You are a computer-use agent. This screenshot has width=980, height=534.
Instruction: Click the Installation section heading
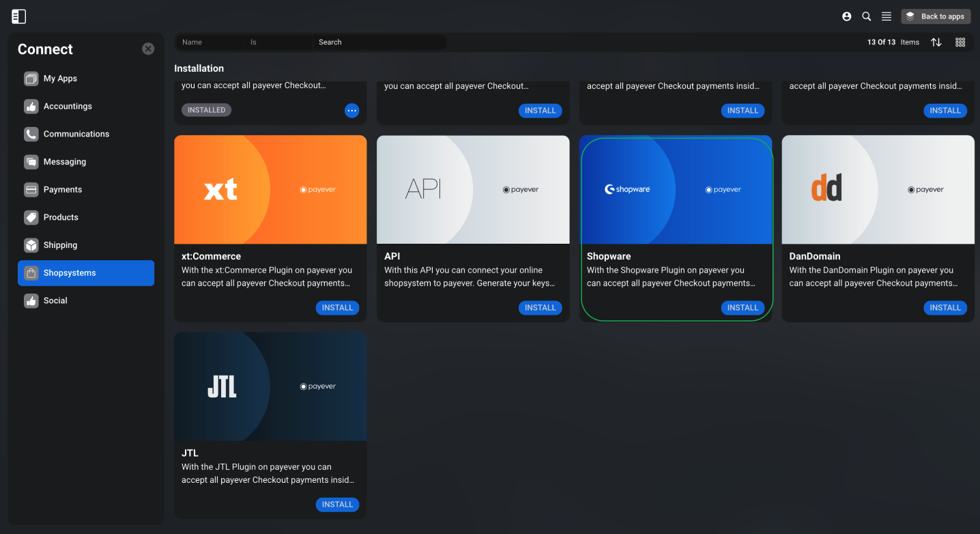(199, 68)
